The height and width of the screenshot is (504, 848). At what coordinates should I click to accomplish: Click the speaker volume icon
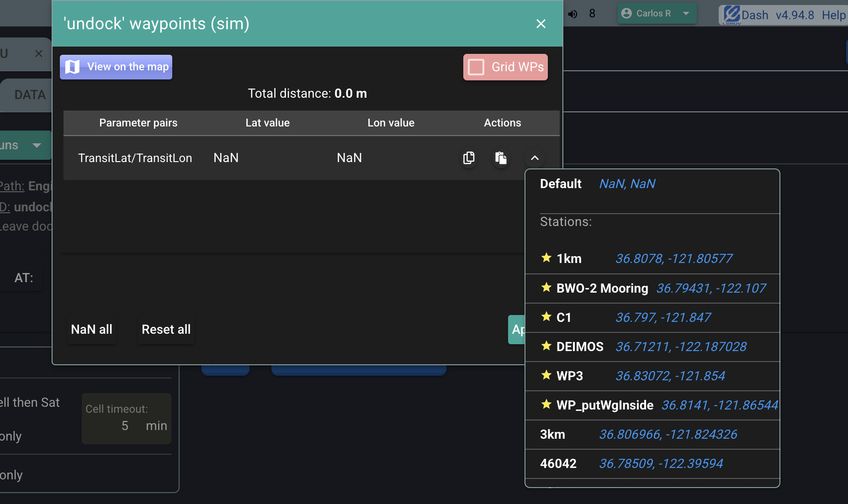click(x=572, y=14)
